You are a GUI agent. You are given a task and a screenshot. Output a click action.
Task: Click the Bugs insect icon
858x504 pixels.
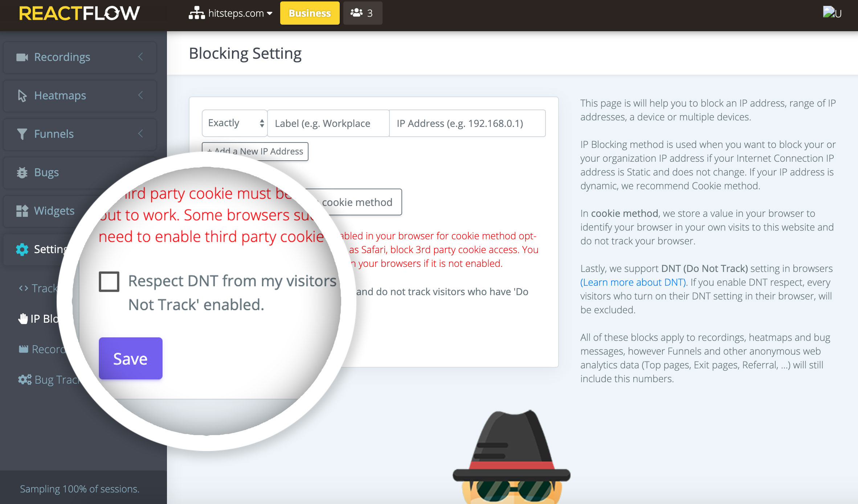[22, 173]
